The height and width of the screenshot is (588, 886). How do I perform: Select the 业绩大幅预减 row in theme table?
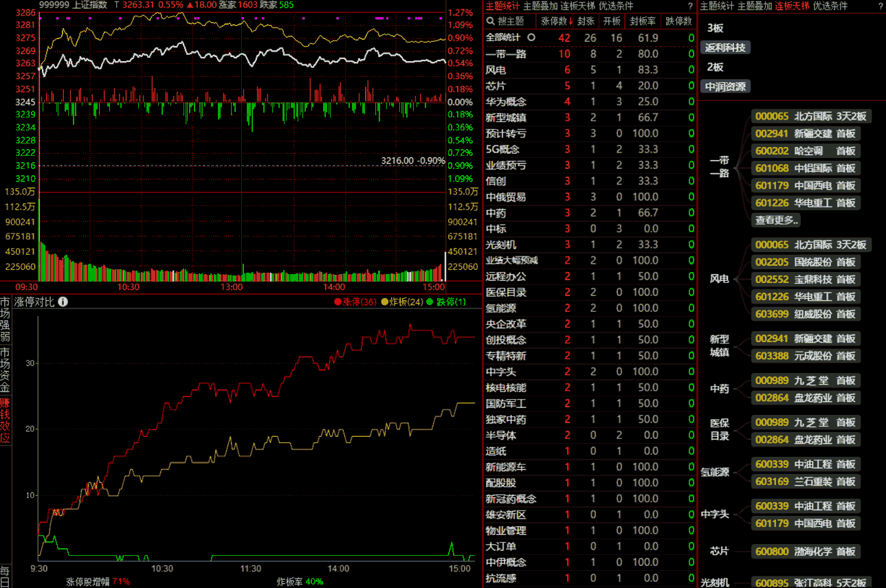590,260
